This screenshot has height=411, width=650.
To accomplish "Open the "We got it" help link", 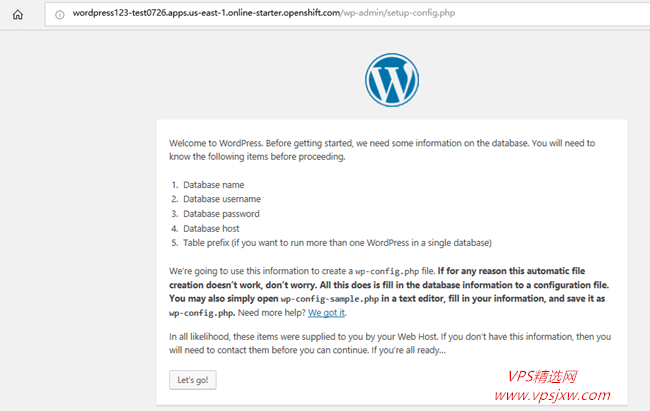I will click(x=326, y=313).
